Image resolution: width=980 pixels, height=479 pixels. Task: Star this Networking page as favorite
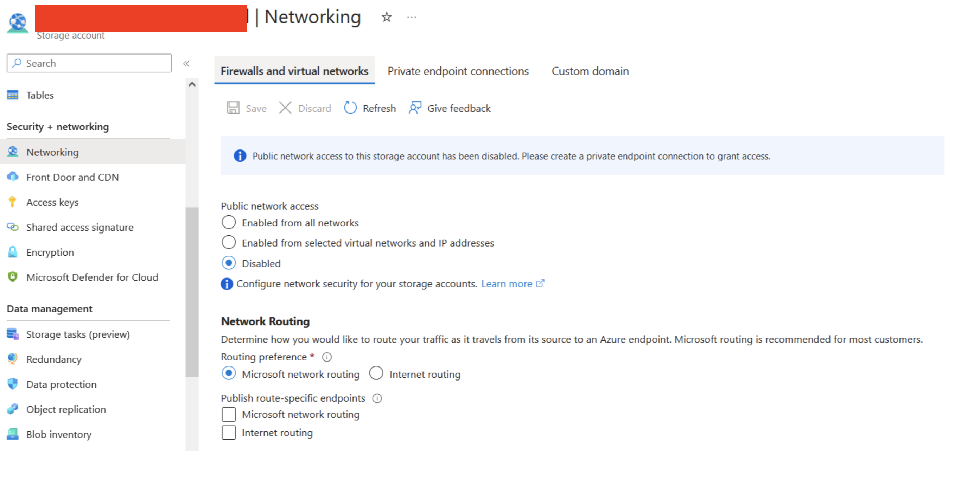click(x=386, y=17)
